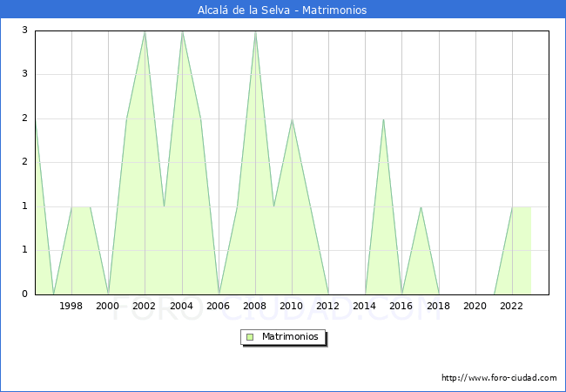The width and height of the screenshot is (566, 392).
Task: Select the 2000 x-axis label
Action: 108,306
